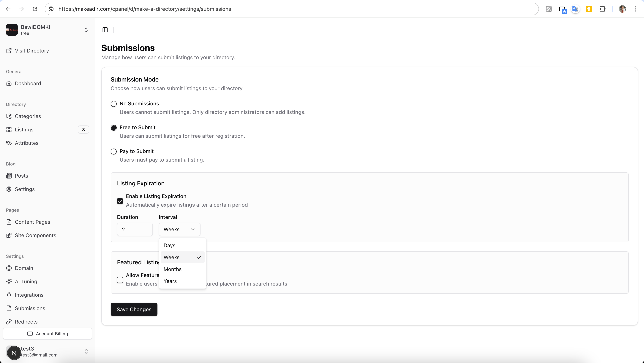Screen dimensions: 644x363
Task: Click into the Duration number field
Action: 135,229
